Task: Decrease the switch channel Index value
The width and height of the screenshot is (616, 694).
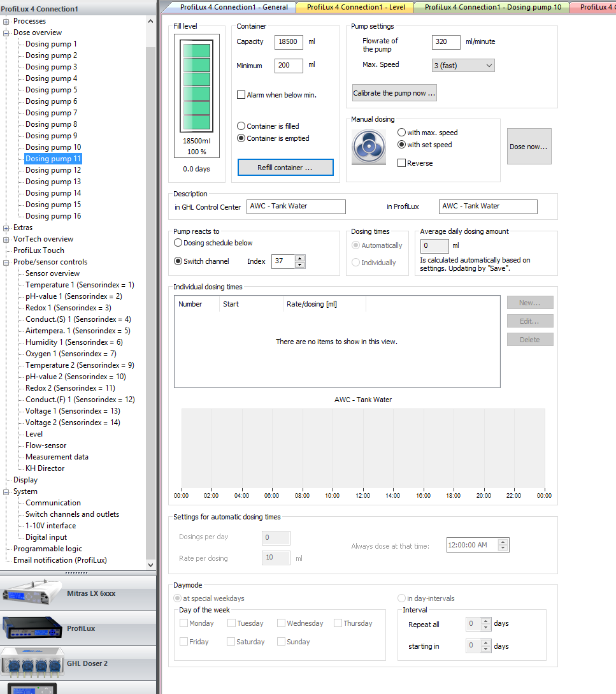Action: coord(299,264)
